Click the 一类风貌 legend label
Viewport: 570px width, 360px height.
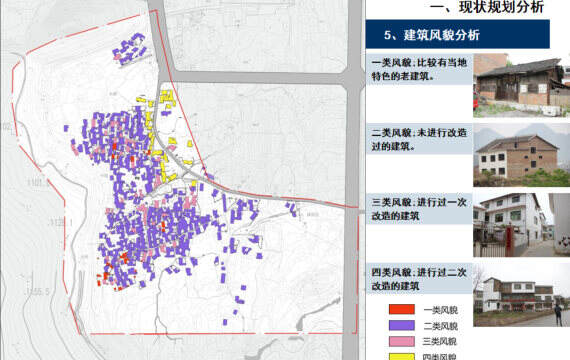[441, 310]
